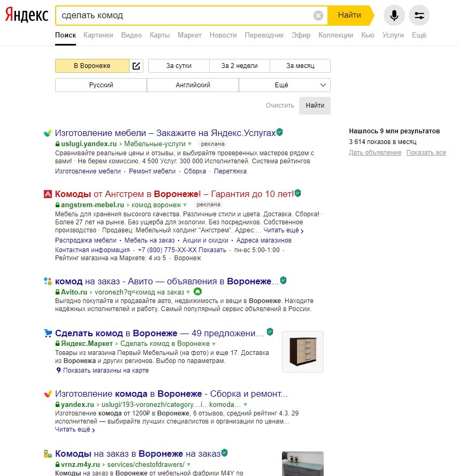Click the gray Найти filter button
The height and width of the screenshot is (476, 458).
click(315, 105)
